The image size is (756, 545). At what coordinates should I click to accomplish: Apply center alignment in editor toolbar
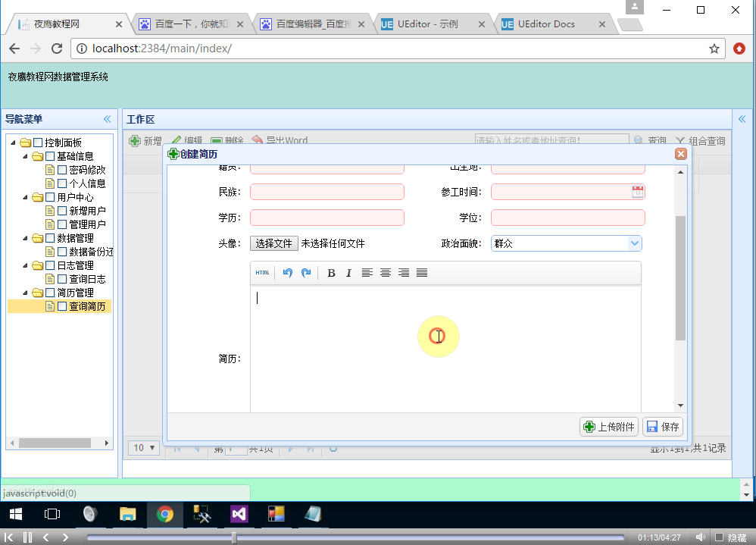coord(386,273)
